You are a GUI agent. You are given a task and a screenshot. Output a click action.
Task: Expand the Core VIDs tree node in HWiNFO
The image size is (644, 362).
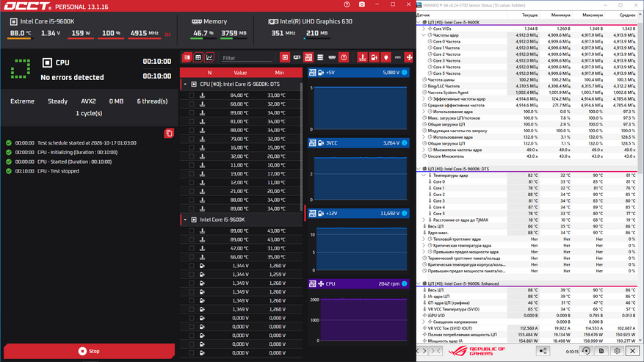[424, 29]
